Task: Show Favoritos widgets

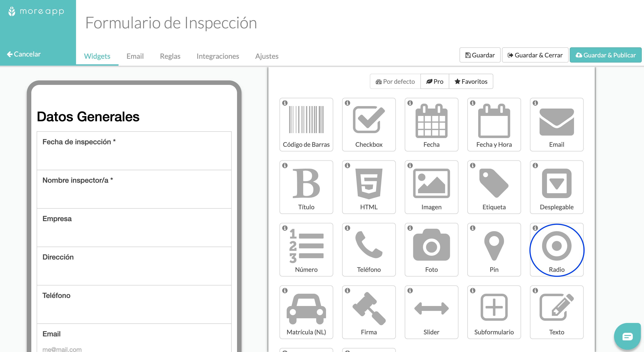Action: [471, 81]
